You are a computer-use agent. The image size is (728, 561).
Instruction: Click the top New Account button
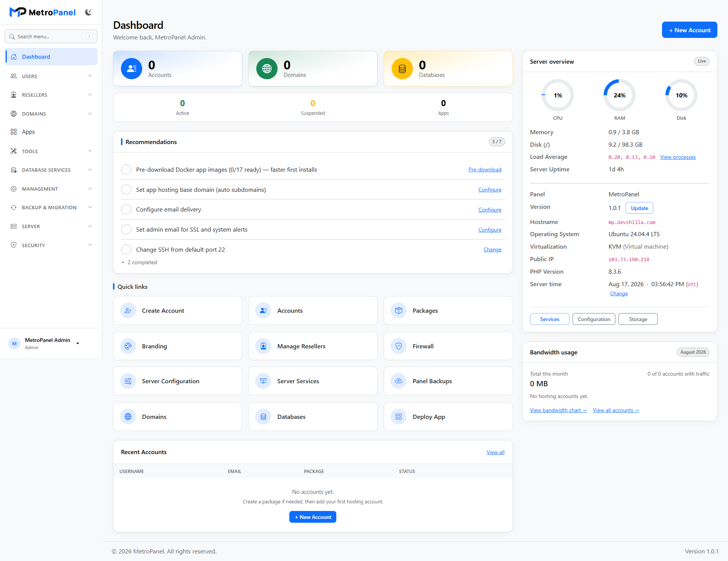(x=689, y=30)
